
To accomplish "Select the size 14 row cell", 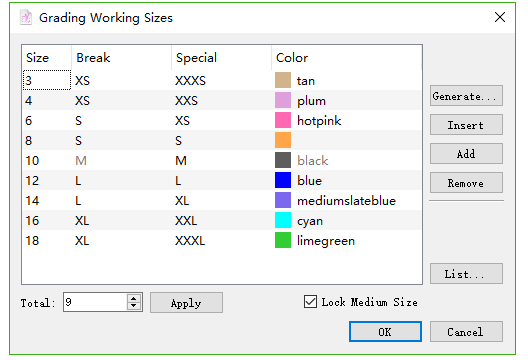I will tap(47, 200).
